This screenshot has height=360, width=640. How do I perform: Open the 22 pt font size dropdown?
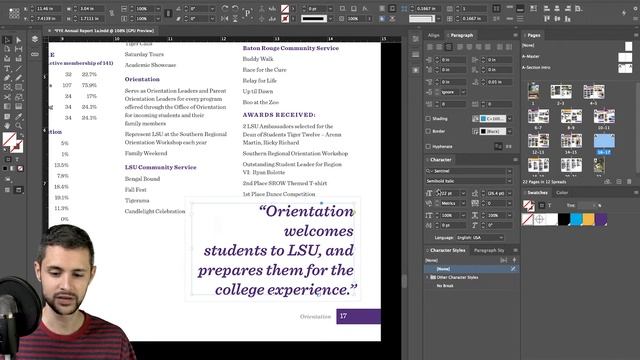coord(463,193)
